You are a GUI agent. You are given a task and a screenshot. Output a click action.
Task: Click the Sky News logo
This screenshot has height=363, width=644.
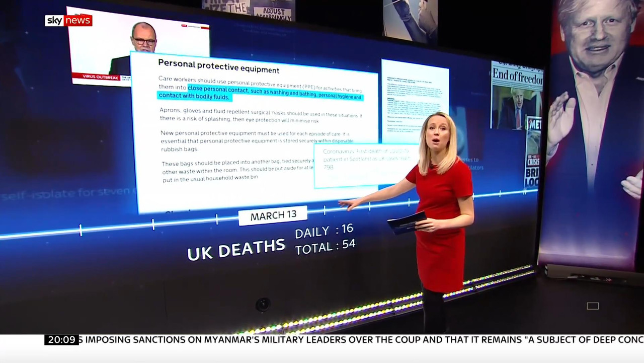click(68, 21)
